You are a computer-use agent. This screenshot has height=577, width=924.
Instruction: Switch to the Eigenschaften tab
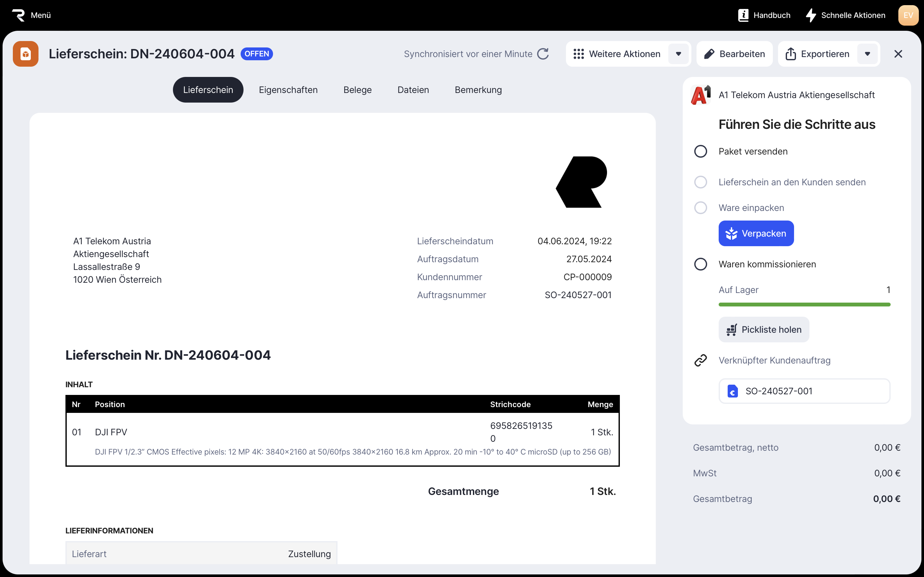[x=288, y=90]
